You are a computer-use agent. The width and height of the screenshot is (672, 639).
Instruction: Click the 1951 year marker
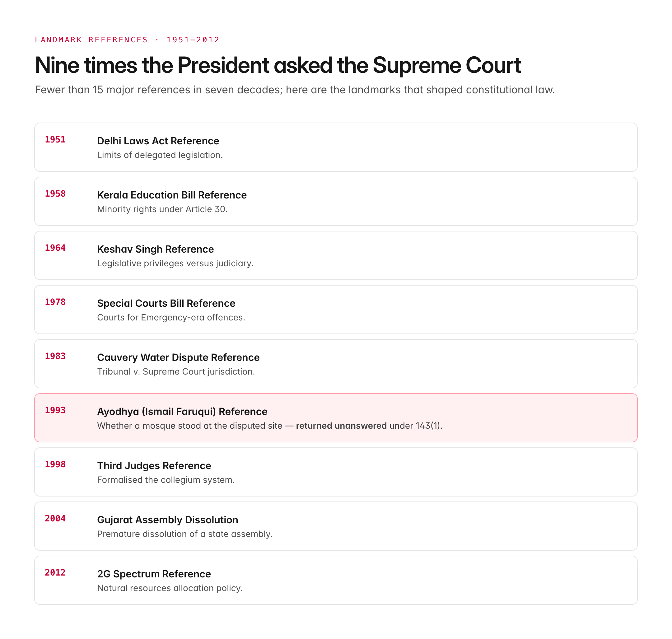(x=55, y=140)
